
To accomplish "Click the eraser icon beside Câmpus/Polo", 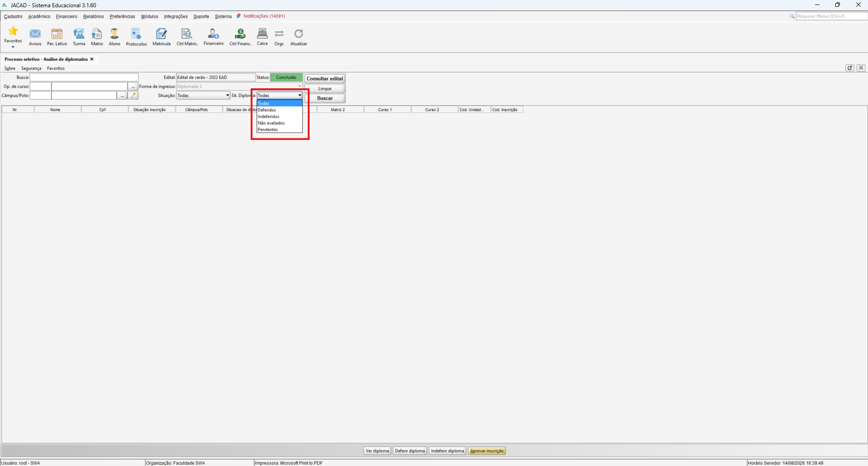I will pos(133,96).
